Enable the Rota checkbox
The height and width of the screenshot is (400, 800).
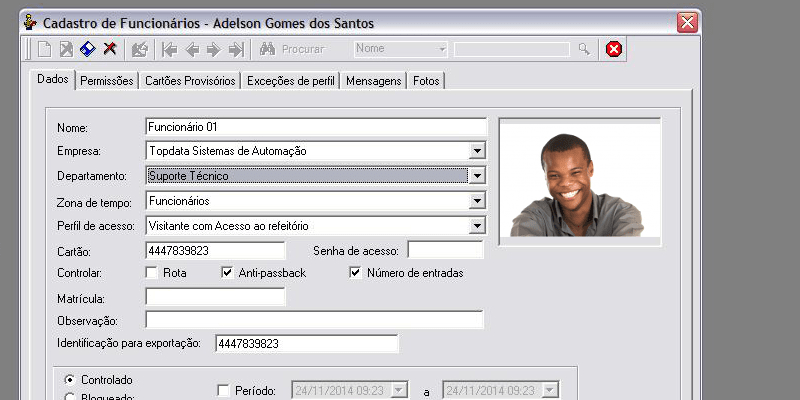pos(152,272)
